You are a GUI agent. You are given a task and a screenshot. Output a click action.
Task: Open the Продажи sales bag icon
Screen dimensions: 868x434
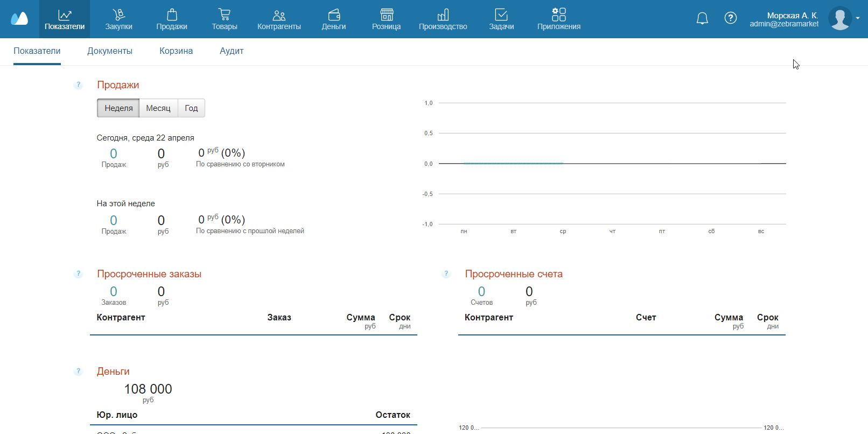point(172,15)
